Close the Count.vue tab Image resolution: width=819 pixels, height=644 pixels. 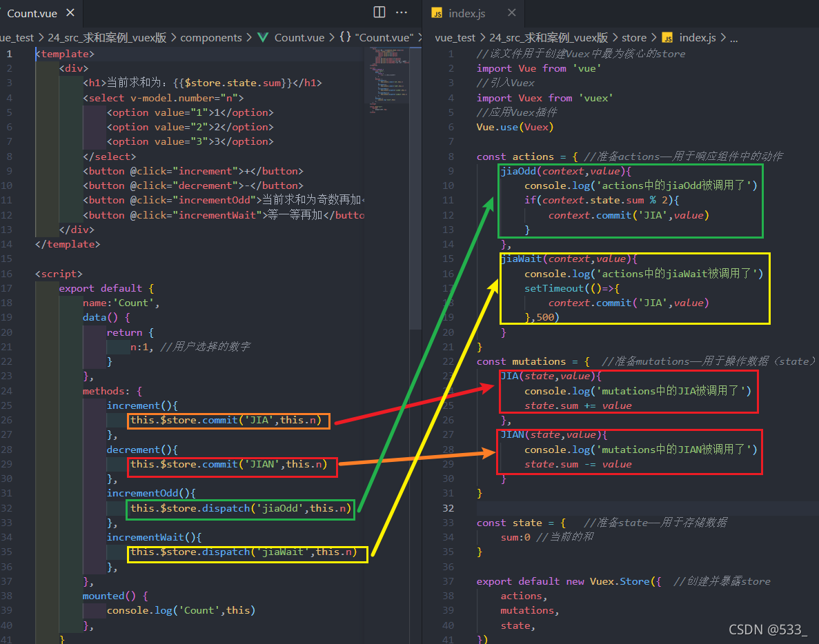point(70,12)
